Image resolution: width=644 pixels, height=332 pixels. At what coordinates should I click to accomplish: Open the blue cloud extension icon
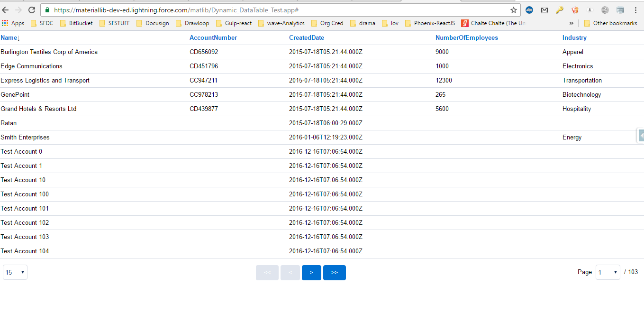pos(529,10)
